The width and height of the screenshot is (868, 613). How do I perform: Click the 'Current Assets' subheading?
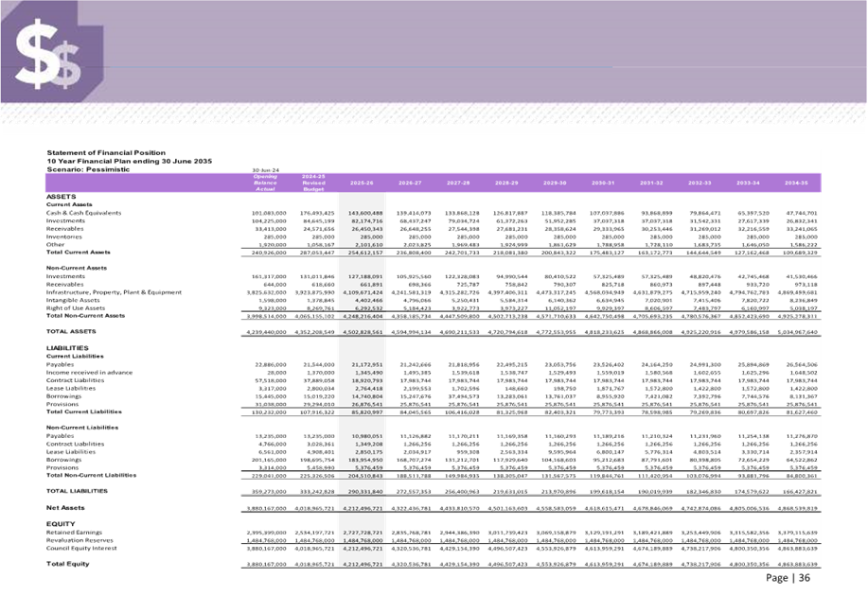69,204
